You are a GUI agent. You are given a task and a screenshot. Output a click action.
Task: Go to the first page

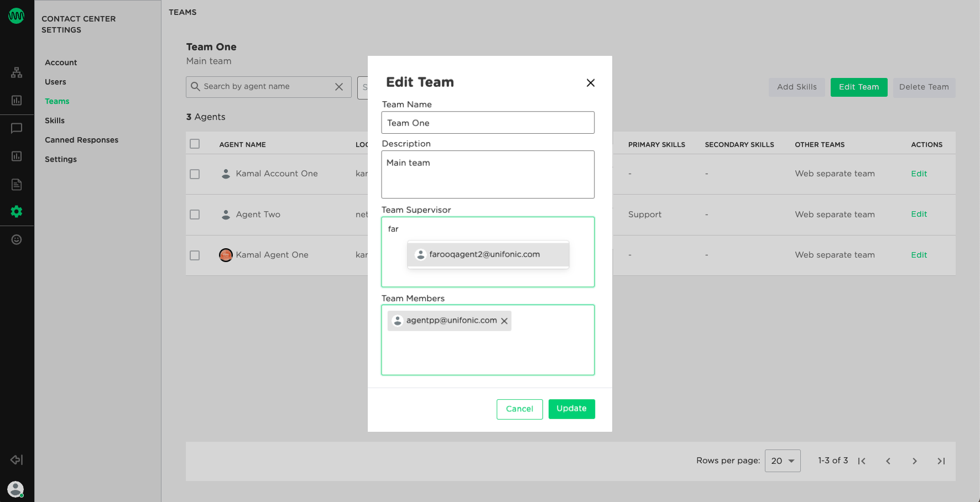point(862,461)
